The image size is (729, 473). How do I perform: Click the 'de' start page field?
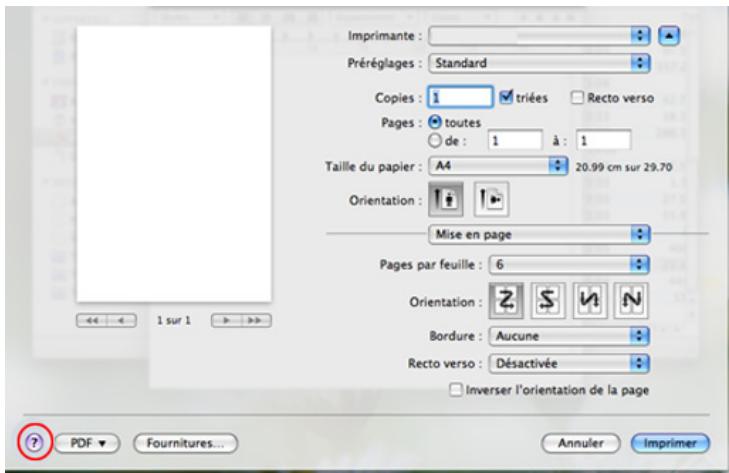515,140
